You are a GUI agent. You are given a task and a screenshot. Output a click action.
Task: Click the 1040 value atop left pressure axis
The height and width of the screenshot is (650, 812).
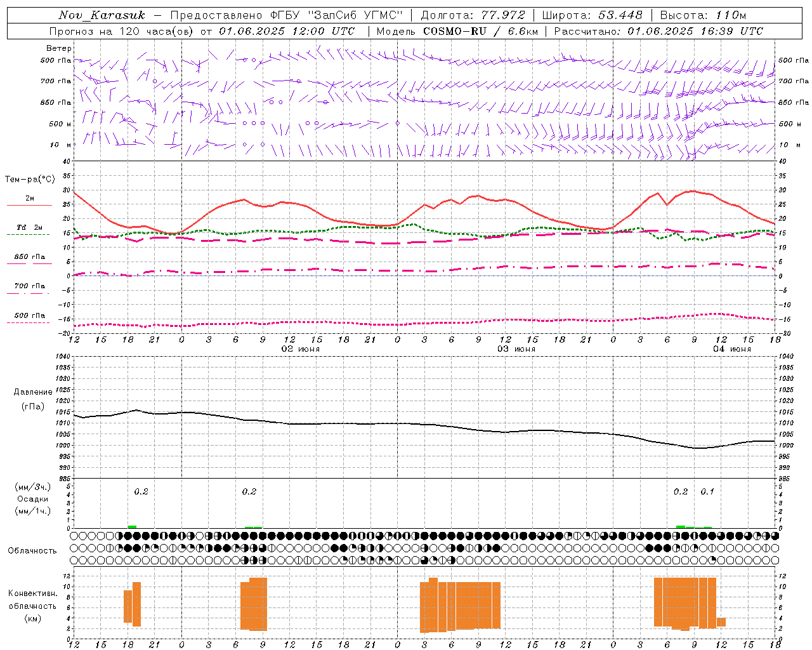[63, 357]
